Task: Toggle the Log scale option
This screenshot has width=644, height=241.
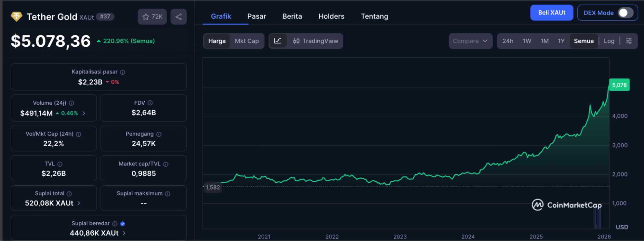Action: pyautogui.click(x=609, y=41)
